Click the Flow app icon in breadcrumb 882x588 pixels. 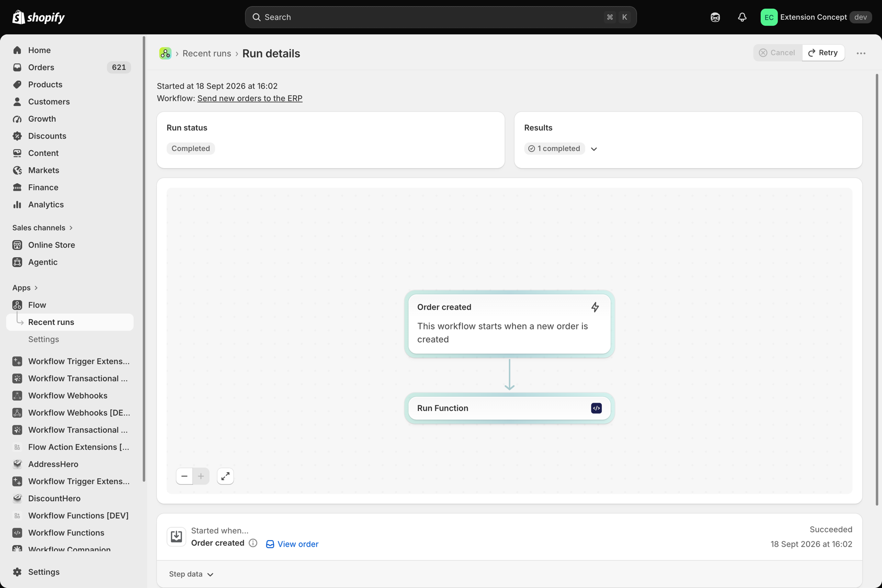click(x=165, y=53)
